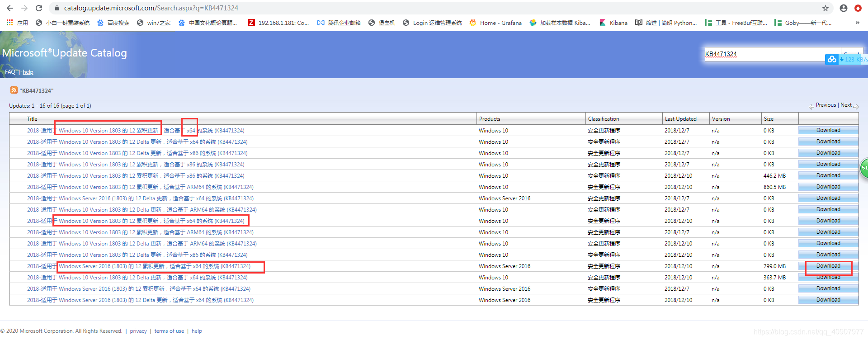Screen dimensions: 868x340
Task: Open the terms of use footer link
Action: tap(169, 331)
